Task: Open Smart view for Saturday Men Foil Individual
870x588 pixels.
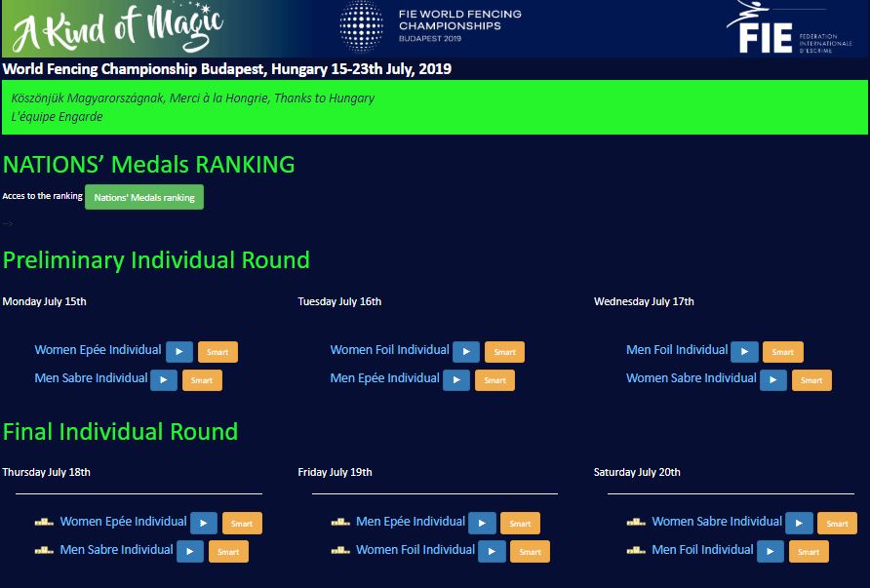Action: (809, 551)
